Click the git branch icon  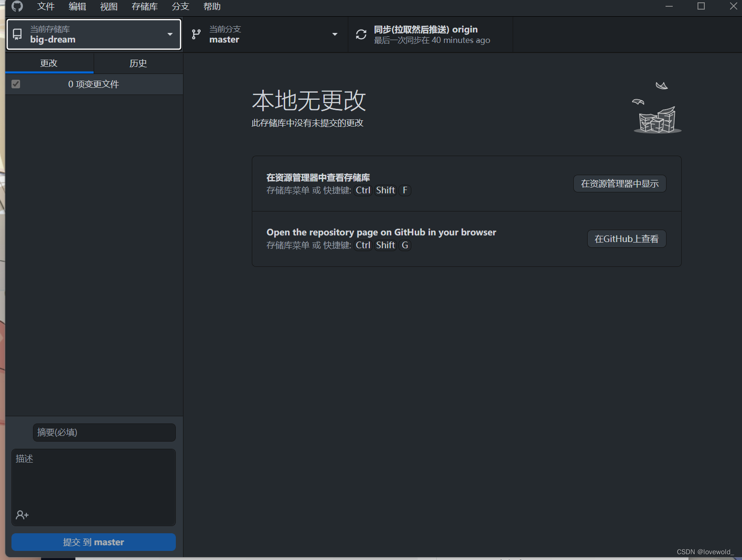pyautogui.click(x=196, y=34)
